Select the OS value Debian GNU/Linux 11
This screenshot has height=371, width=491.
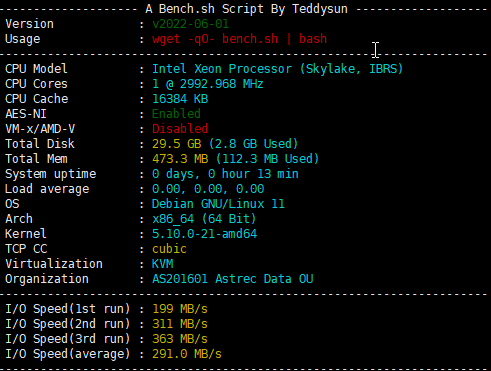[218, 204]
